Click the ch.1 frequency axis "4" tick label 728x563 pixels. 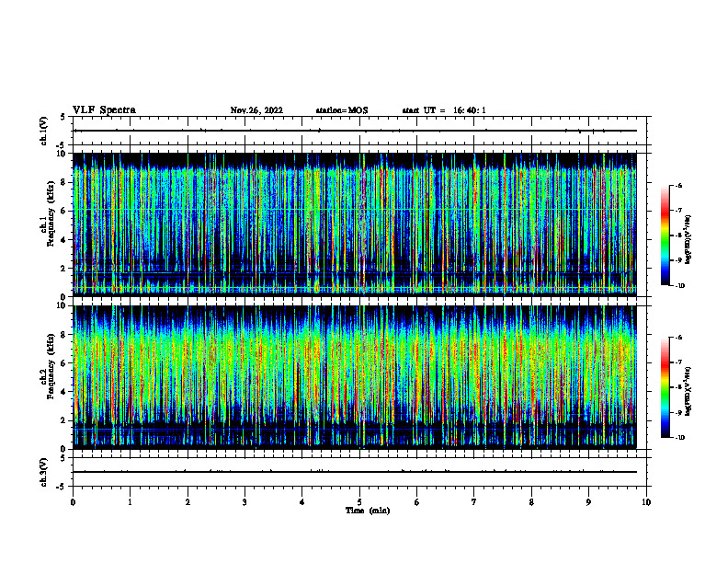coord(64,240)
